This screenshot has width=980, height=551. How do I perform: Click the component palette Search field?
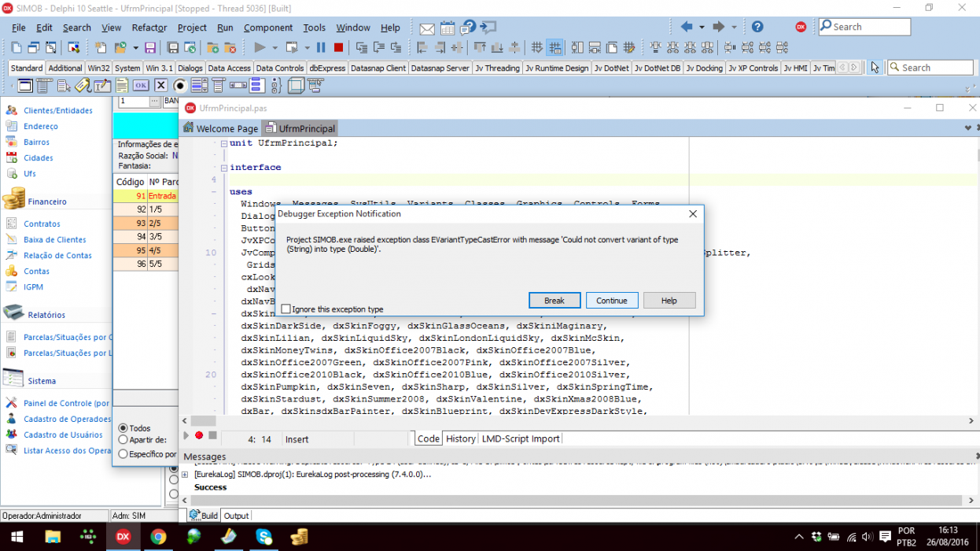tap(930, 68)
